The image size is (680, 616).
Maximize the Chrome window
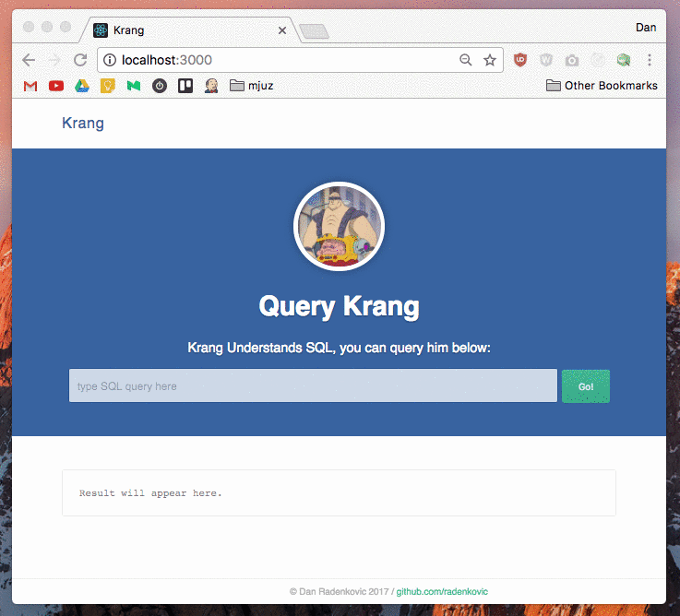pyautogui.click(x=66, y=27)
